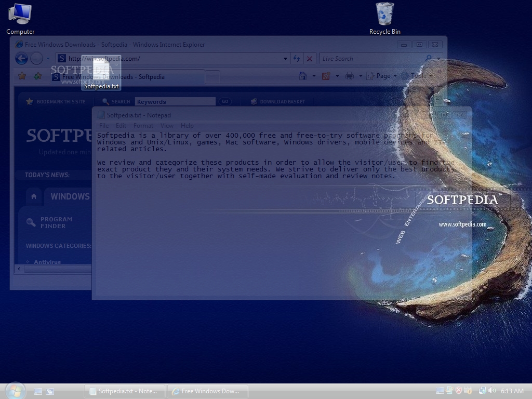
Task: Click the Antivirus category link
Action: coord(47,262)
